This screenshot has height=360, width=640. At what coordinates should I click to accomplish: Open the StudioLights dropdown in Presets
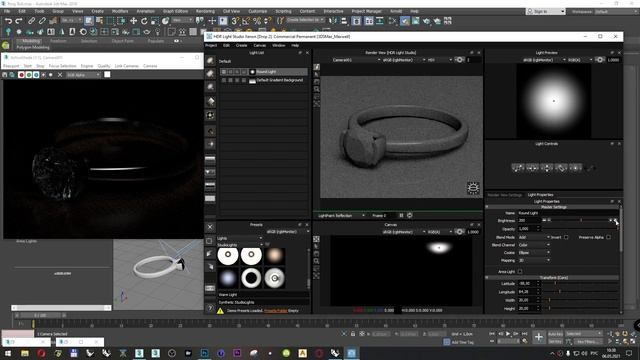click(240, 245)
